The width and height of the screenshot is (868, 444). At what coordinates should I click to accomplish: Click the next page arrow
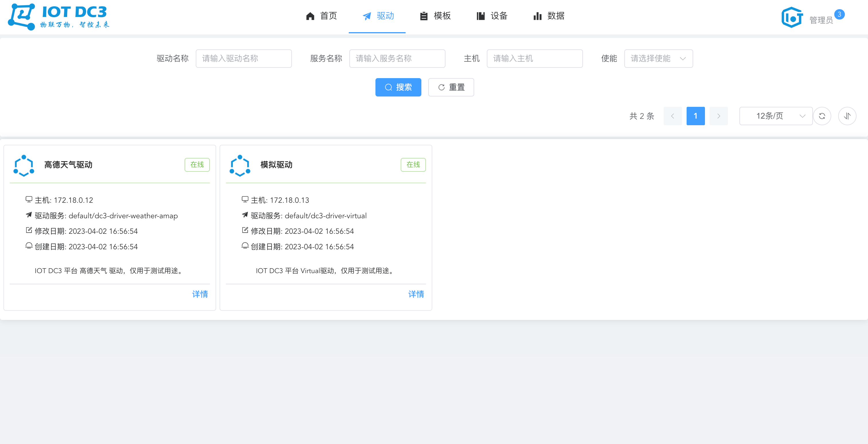[x=718, y=116]
